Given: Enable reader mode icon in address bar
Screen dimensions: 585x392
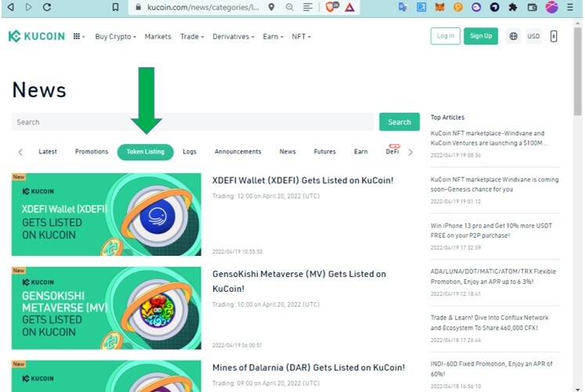Looking at the screenshot, I should pyautogui.click(x=308, y=7).
